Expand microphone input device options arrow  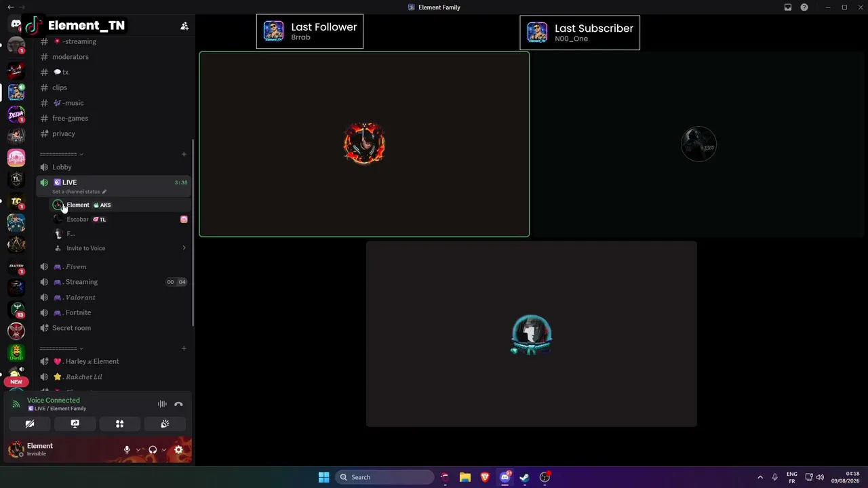click(138, 449)
